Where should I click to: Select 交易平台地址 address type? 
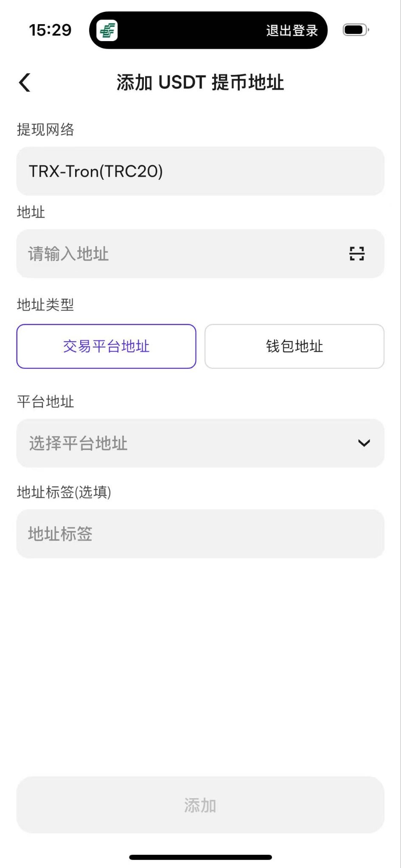(x=107, y=346)
